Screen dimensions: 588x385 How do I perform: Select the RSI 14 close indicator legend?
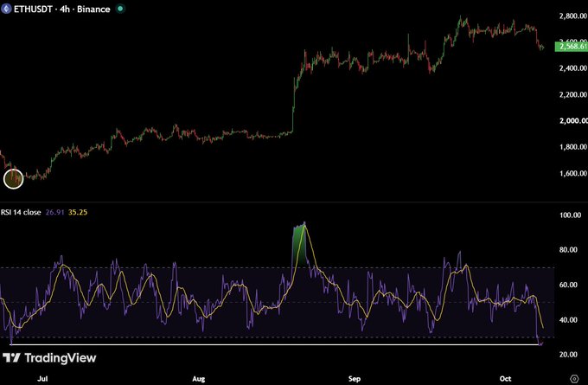(x=21, y=212)
